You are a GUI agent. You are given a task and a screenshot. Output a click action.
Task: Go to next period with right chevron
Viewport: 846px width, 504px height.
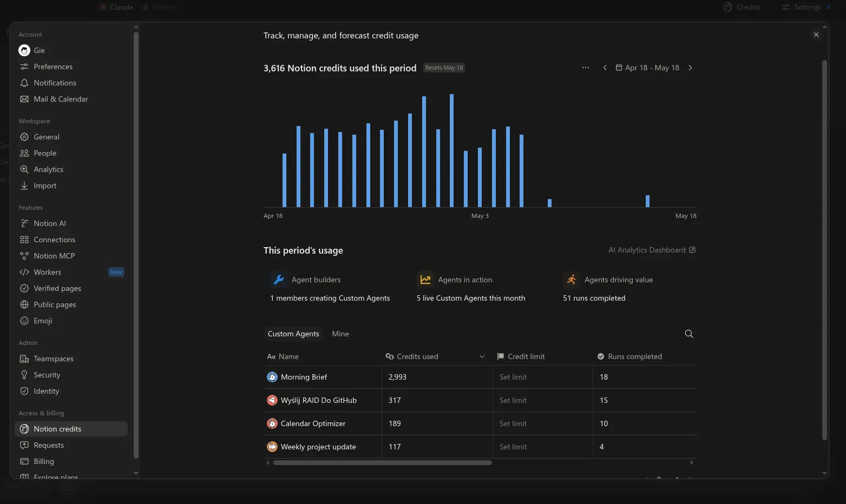coord(690,68)
